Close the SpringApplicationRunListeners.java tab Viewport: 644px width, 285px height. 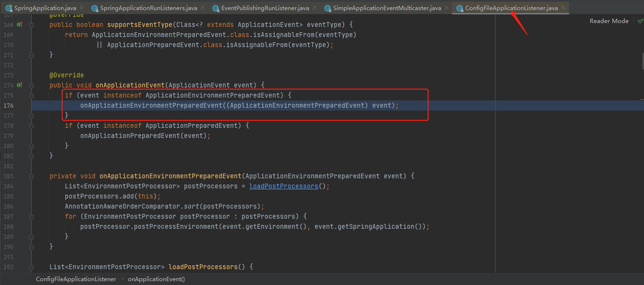[203, 8]
